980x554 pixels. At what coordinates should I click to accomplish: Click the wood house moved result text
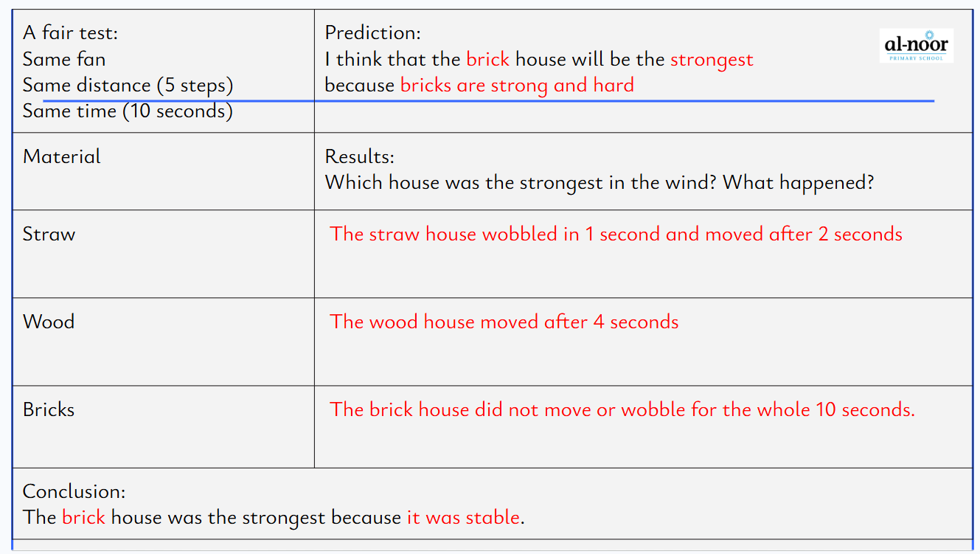pos(504,322)
